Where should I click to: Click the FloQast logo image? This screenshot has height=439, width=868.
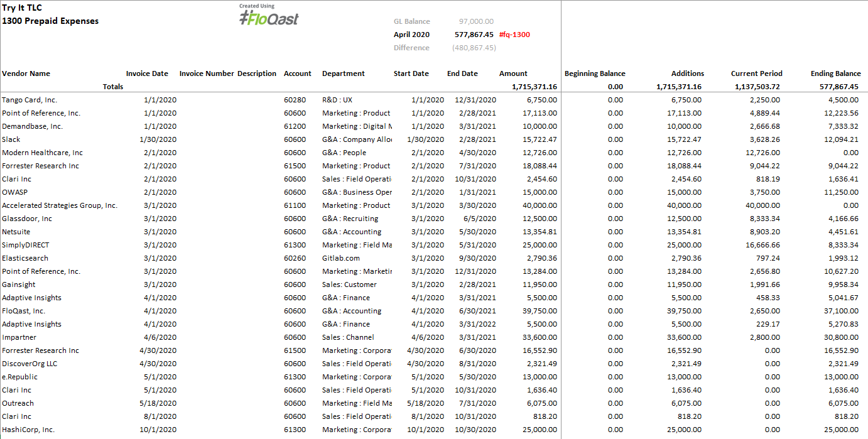point(269,15)
